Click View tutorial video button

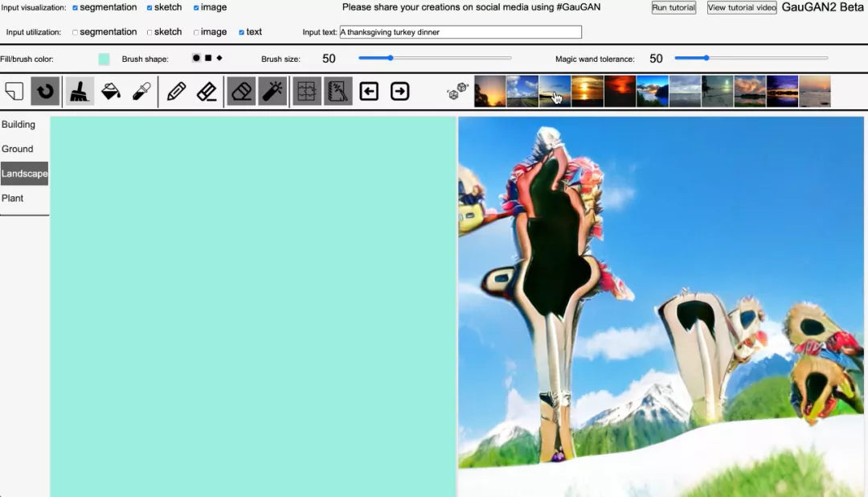coord(741,8)
